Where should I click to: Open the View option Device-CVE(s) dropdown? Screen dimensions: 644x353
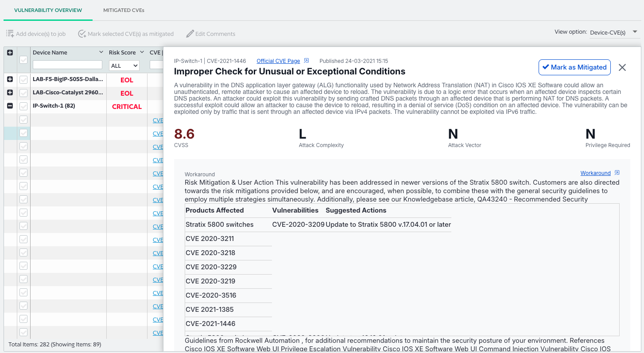614,32
